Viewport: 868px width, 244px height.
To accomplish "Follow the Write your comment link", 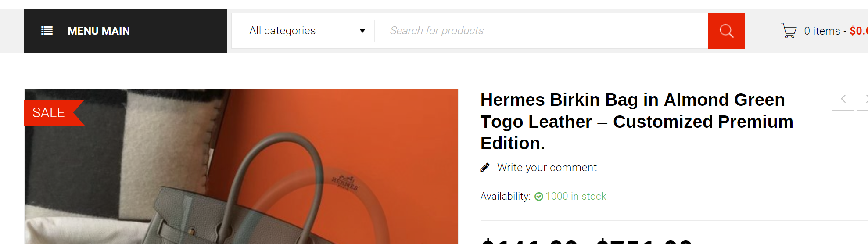I will tap(547, 168).
